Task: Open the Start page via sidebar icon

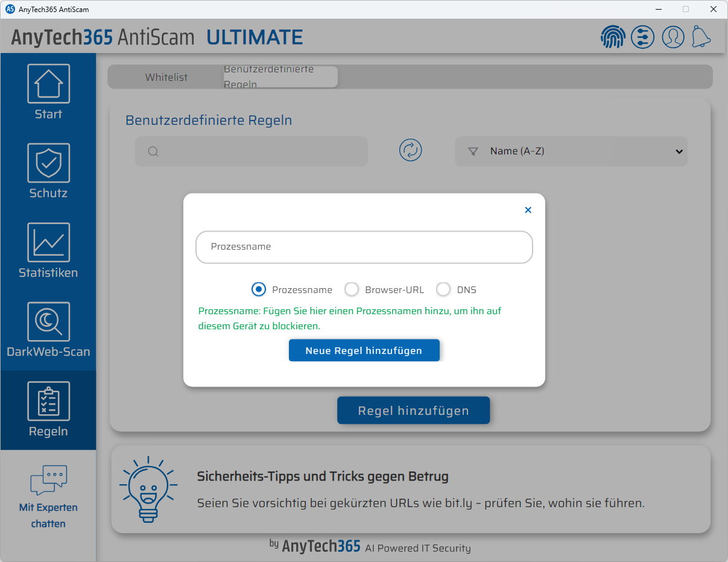Action: click(x=48, y=90)
